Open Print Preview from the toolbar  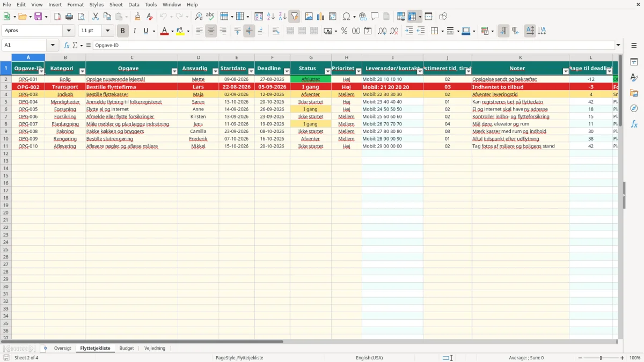[80, 17]
